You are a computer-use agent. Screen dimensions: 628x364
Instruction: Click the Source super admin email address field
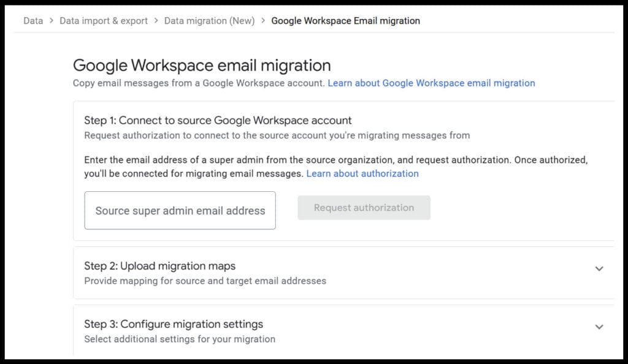pos(180,210)
